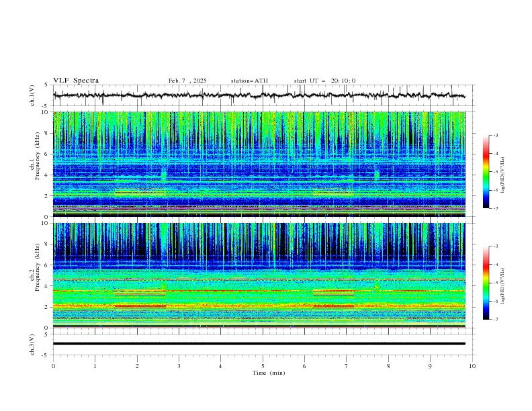The width and height of the screenshot is (532, 411).
Task: Click the "ch.1(V)" waveform axis label
Action: [x=32, y=95]
